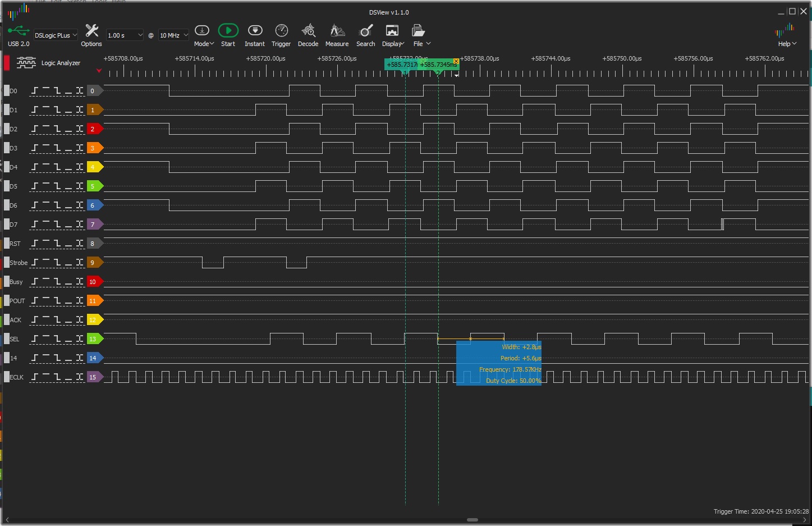Select cursor 2 label +585.7345ms

click(438, 65)
